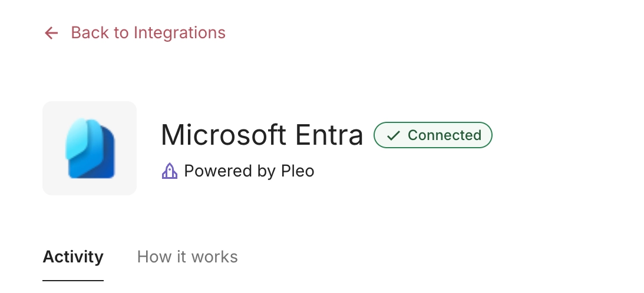Click the Connected status badge
The height and width of the screenshot is (293, 644).
(433, 135)
